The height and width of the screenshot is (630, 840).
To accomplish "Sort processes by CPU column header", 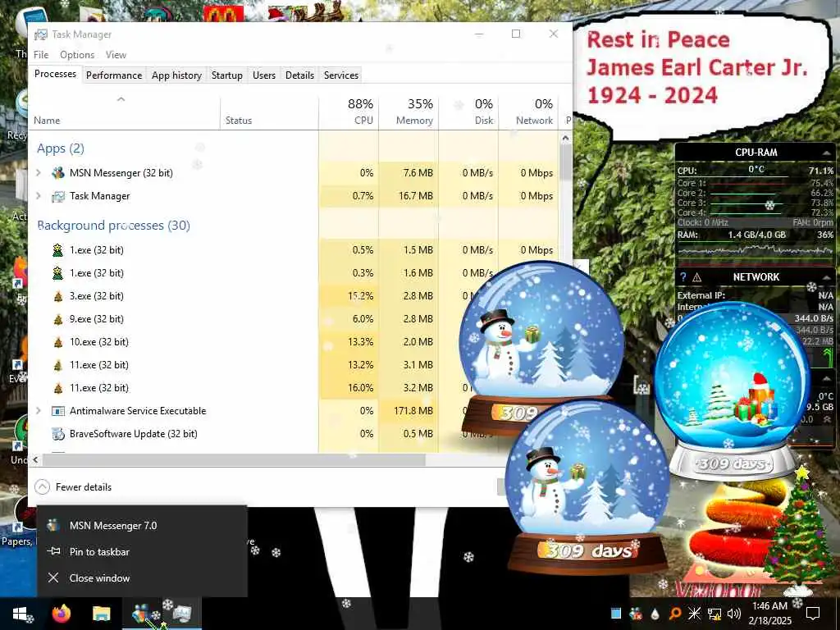I will (x=349, y=112).
